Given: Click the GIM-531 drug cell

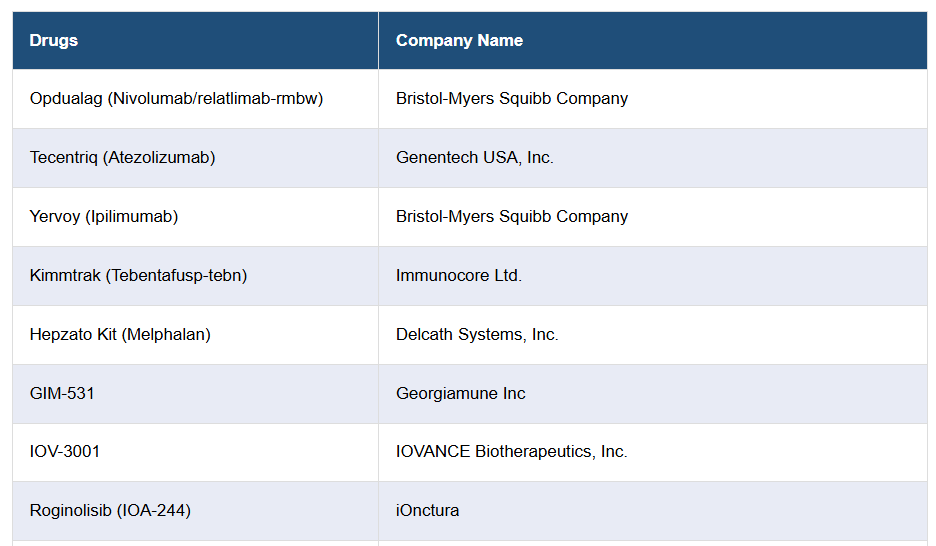Looking at the screenshot, I should 62,394.
